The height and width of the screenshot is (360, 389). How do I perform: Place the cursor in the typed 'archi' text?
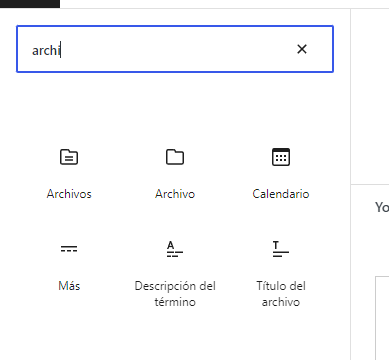pyautogui.click(x=46, y=51)
